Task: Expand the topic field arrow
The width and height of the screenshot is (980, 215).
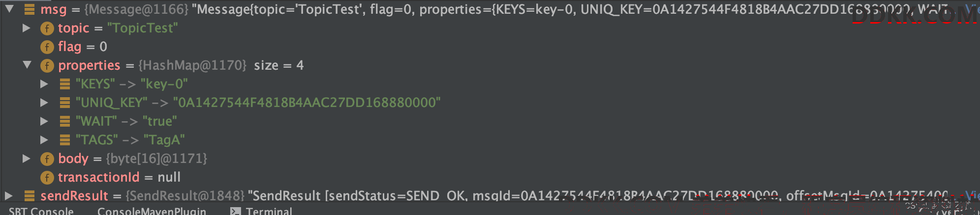Action: tap(27, 28)
